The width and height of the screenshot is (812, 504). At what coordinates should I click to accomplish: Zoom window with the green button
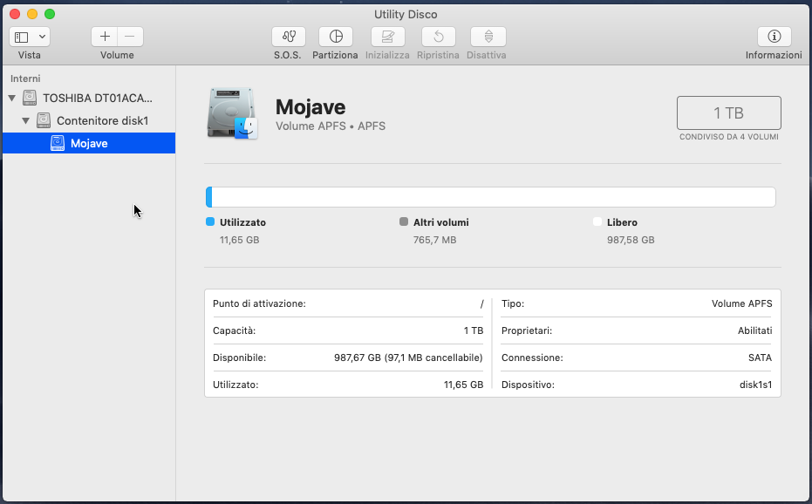(50, 14)
